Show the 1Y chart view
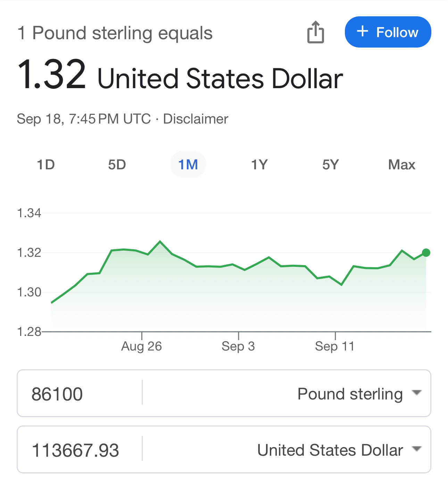Screen dimensions: 448x481 click(x=259, y=164)
